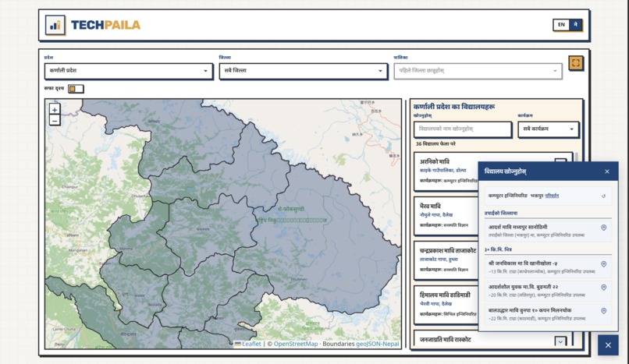The width and height of the screenshot is (629, 364).
Task: Select बालउद्धार मावि बुनपा result
Action: click(x=548, y=314)
